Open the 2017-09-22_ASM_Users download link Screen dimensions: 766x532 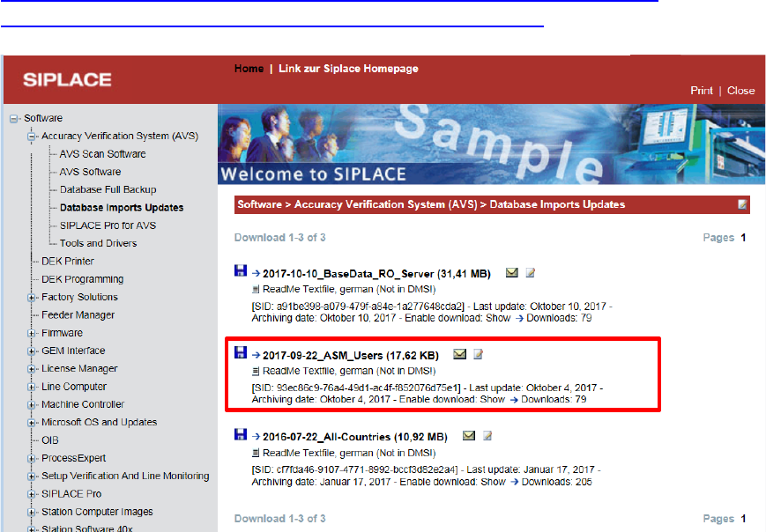tap(351, 355)
